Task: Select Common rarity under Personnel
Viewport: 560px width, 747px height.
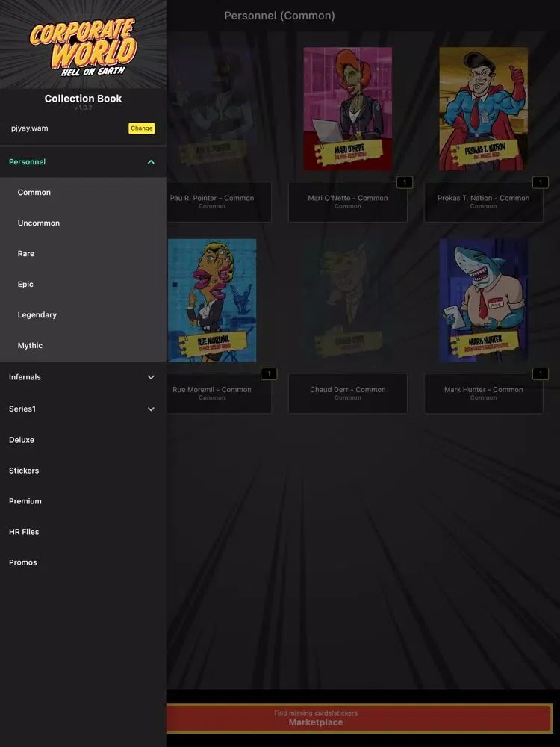Action: (x=34, y=193)
